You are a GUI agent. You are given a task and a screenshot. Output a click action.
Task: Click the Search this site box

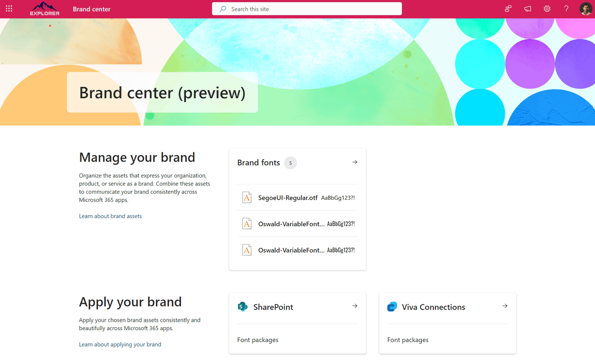pos(307,9)
